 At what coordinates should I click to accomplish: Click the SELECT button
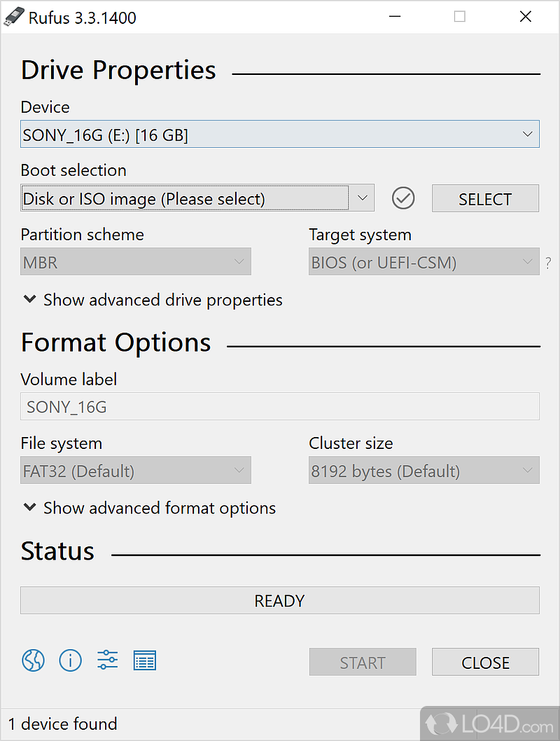pyautogui.click(x=485, y=199)
